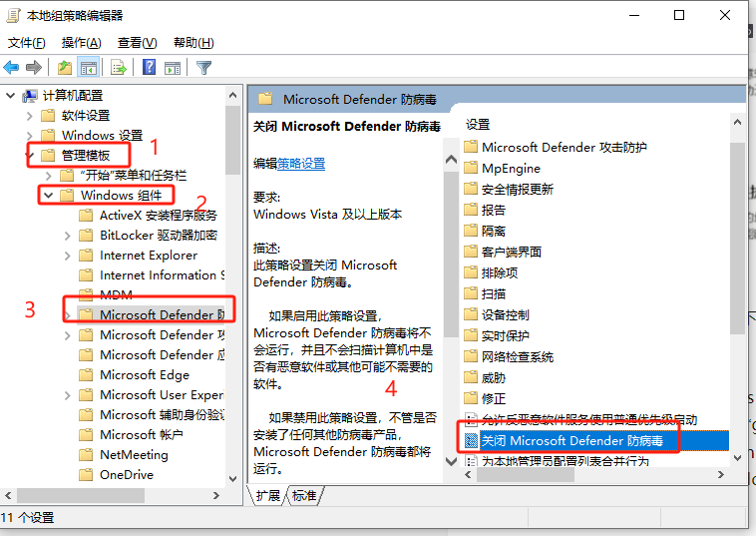The image size is (756, 536).
Task: Select the 报告 folder row
Action: [494, 210]
